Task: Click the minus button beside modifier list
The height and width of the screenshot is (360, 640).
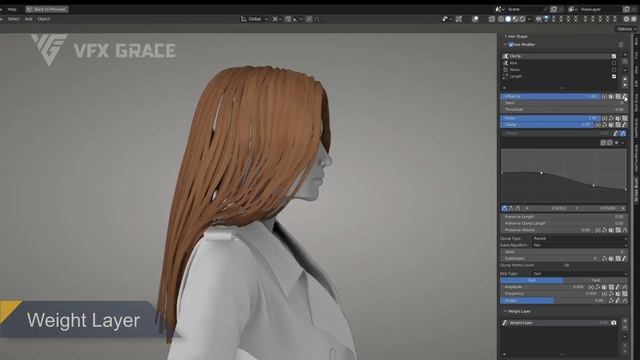Action: click(x=625, y=61)
